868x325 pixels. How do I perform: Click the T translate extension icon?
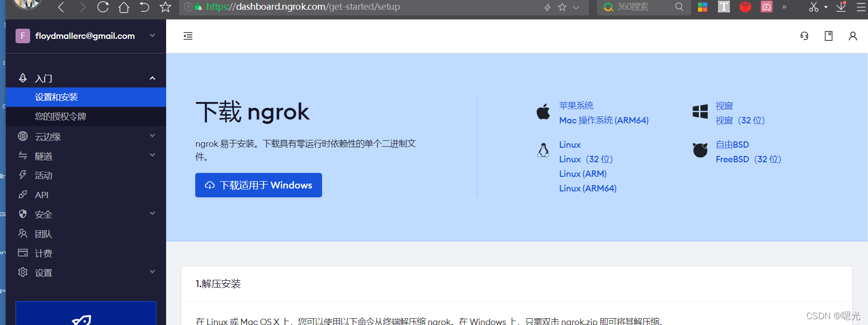click(724, 7)
